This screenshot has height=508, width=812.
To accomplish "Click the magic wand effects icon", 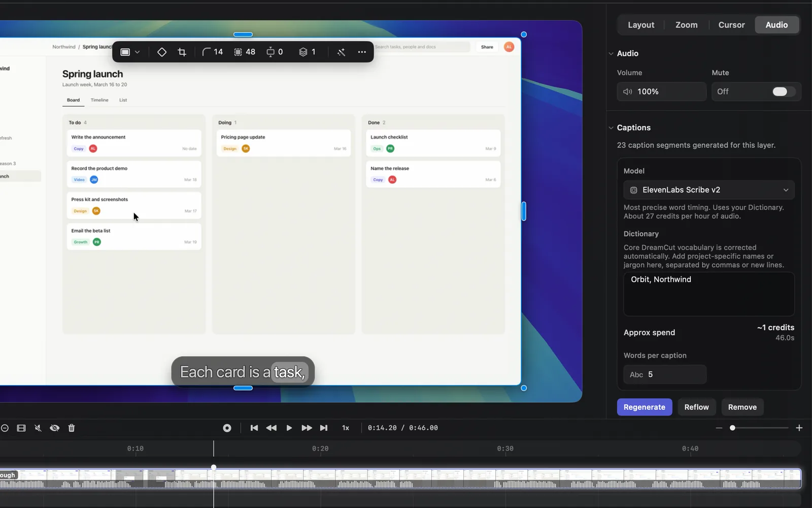I will (341, 52).
